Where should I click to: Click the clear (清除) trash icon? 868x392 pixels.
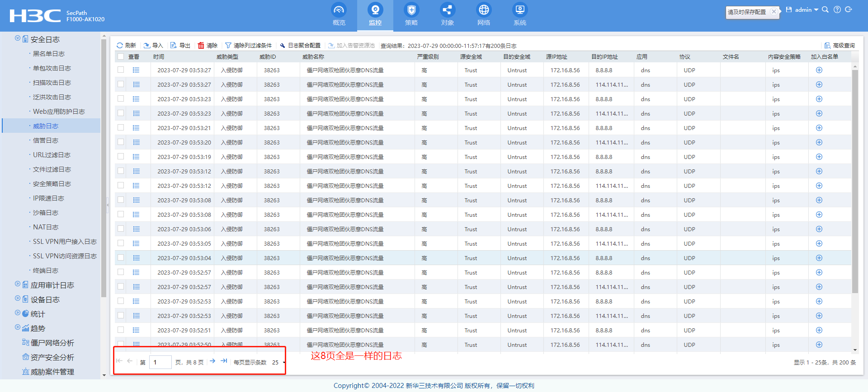(x=201, y=46)
